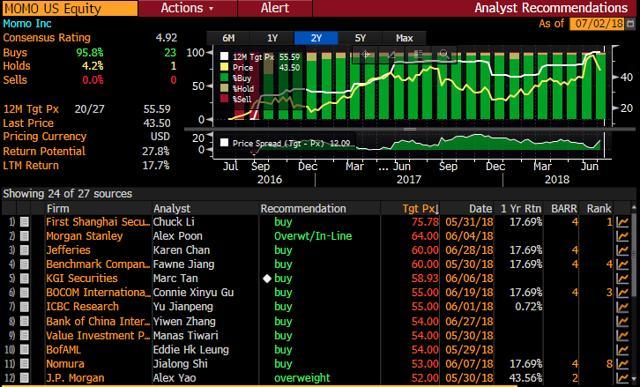This screenshot has width=640, height=387.
Task: Switch the chart to the 6M range
Action: coord(229,38)
